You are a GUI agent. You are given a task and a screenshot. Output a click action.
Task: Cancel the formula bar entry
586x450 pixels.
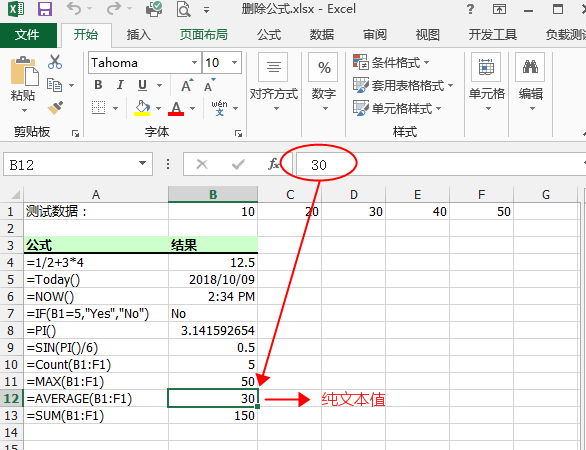coord(202,164)
